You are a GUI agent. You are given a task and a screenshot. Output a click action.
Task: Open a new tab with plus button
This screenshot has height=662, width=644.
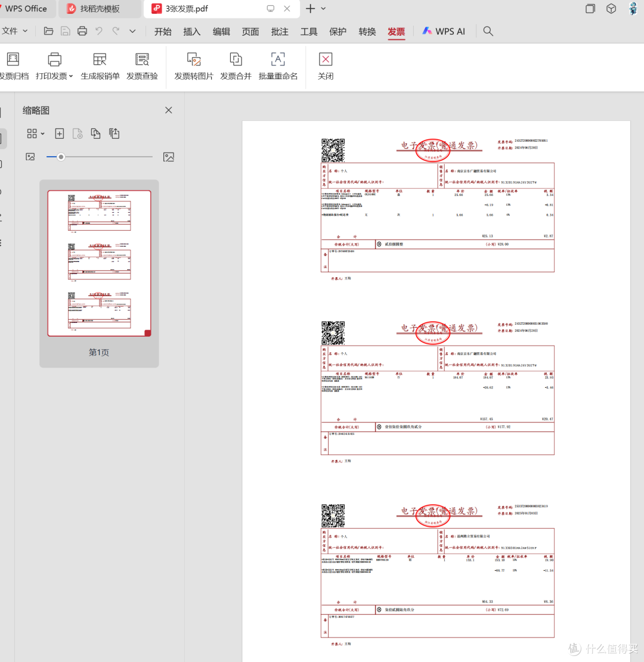[x=310, y=8]
